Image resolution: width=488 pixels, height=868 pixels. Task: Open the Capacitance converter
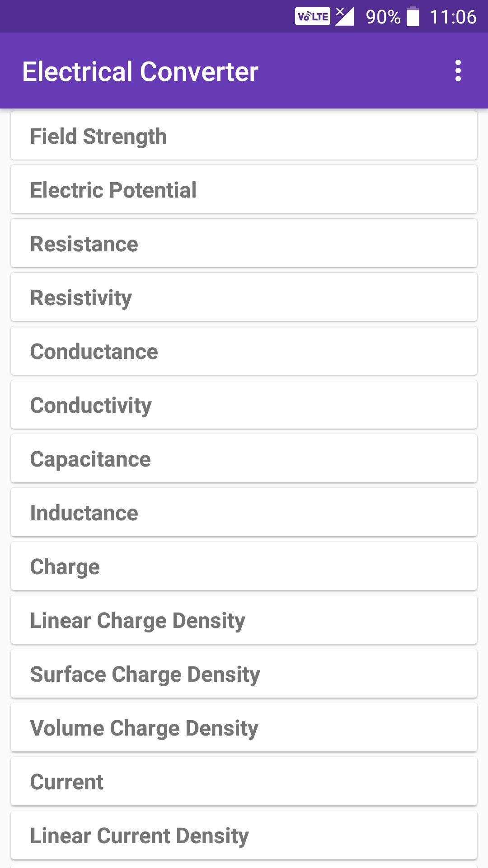tap(244, 458)
